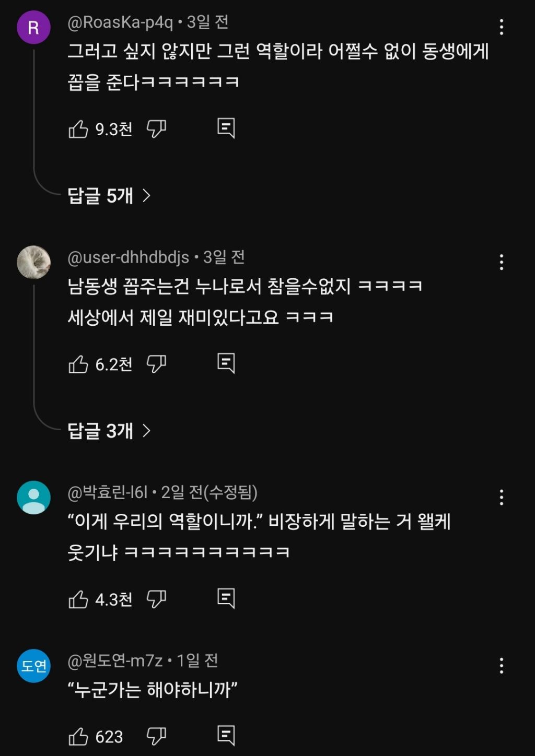Open options menu for @user-dhhdbdjs comment
The image size is (535, 756).
[x=502, y=262]
